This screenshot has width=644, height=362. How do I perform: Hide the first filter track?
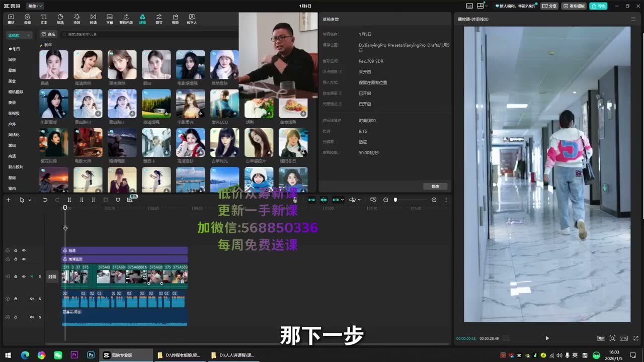click(x=24, y=250)
